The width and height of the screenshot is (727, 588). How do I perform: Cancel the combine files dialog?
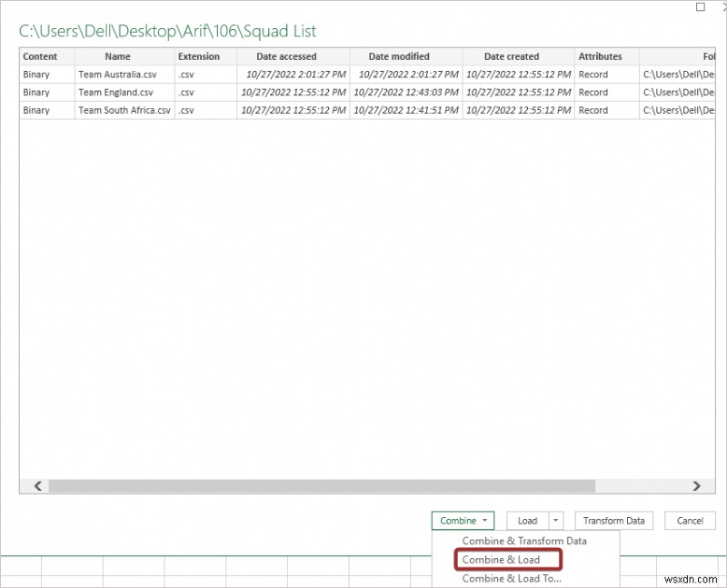689,521
